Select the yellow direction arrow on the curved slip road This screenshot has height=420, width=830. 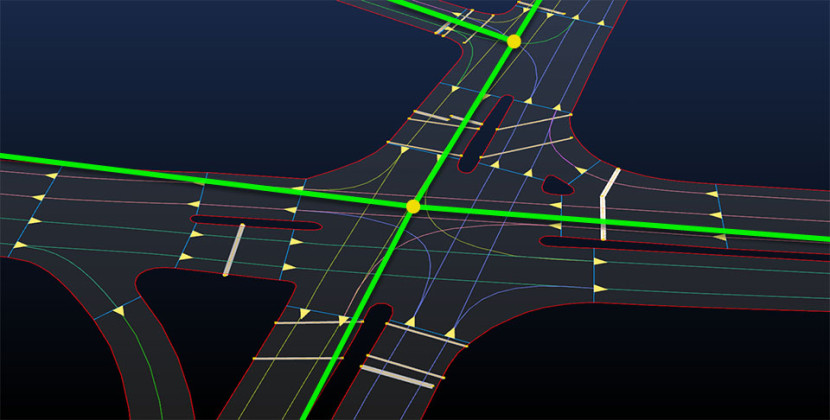click(x=119, y=311)
